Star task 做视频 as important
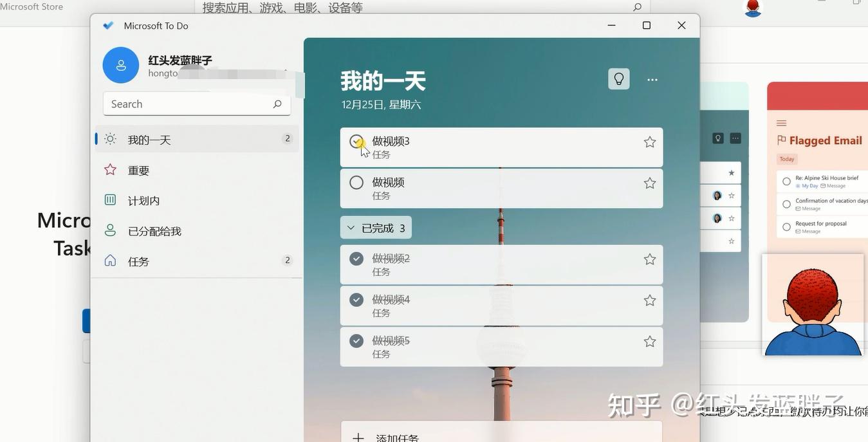 click(x=650, y=183)
